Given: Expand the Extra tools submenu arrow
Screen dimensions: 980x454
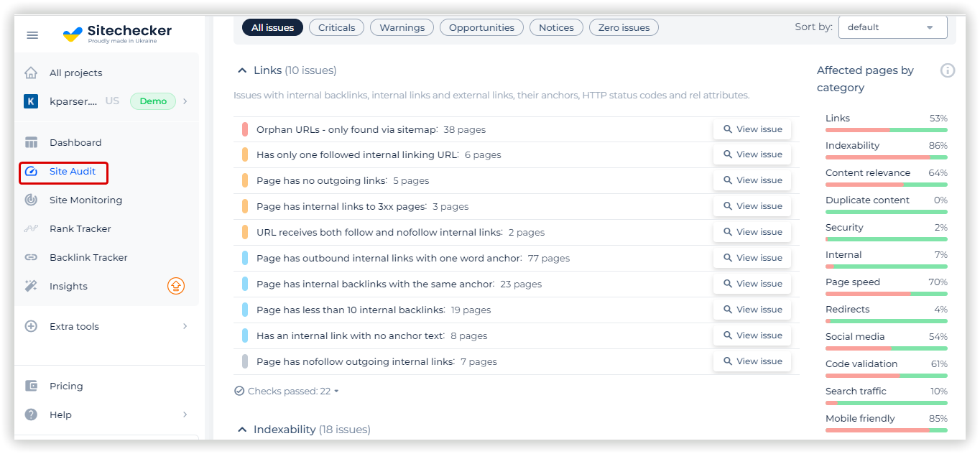Looking at the screenshot, I should 185,326.
